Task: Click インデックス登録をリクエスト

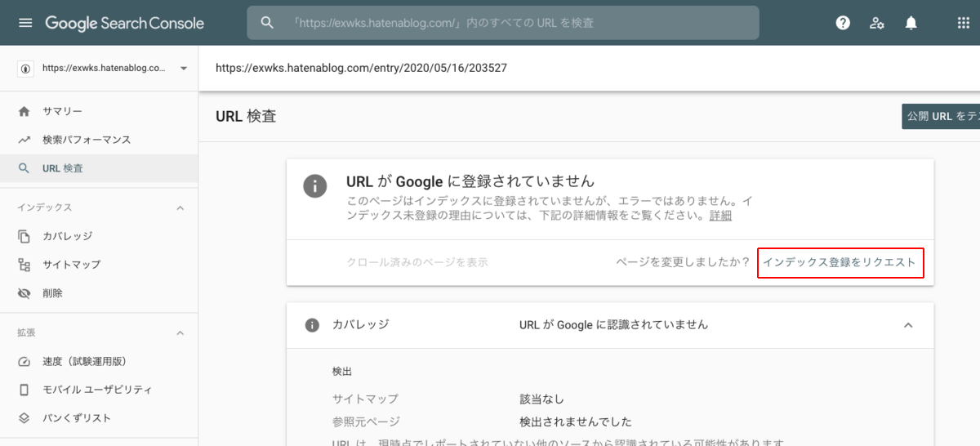Action: coord(840,262)
